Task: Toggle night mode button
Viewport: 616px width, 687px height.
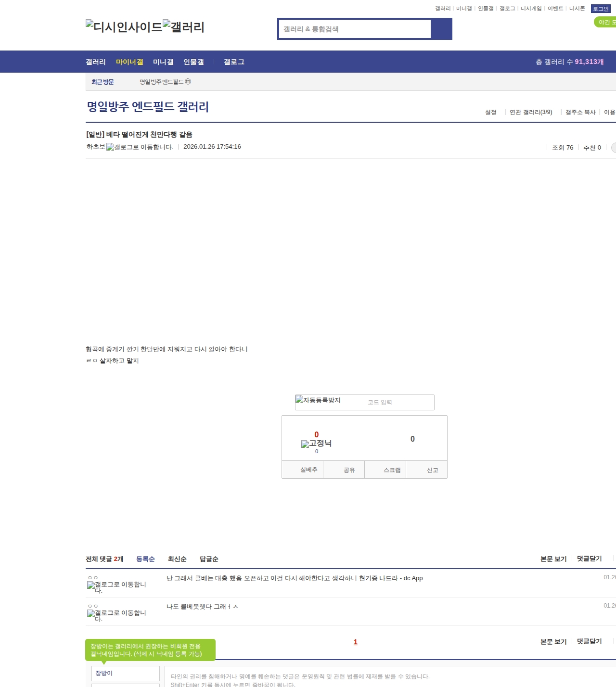Action: point(605,22)
